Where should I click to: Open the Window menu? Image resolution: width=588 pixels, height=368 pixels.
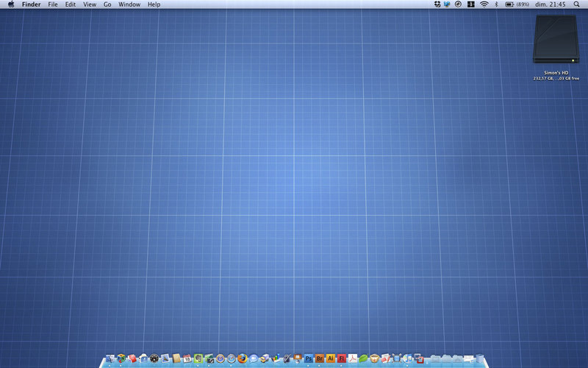129,4
